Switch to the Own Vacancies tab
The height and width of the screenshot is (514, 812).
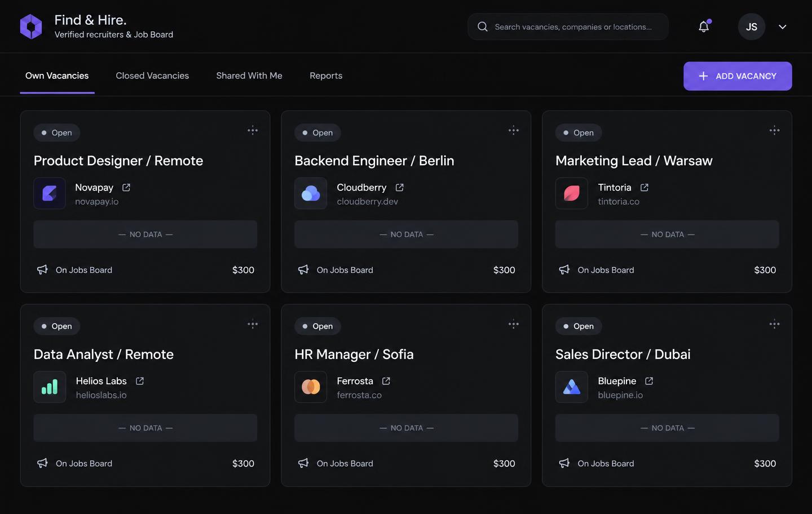[x=57, y=76]
